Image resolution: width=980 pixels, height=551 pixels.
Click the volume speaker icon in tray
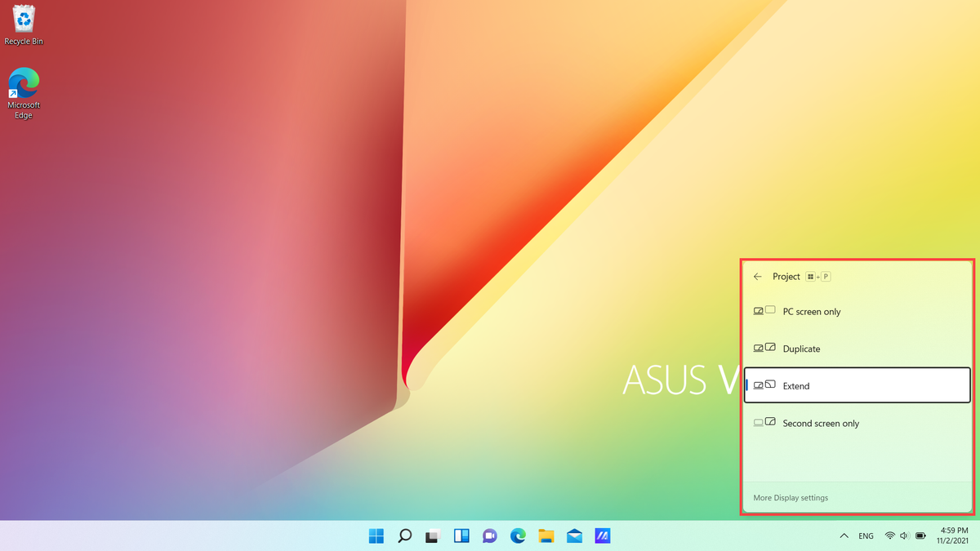click(905, 536)
